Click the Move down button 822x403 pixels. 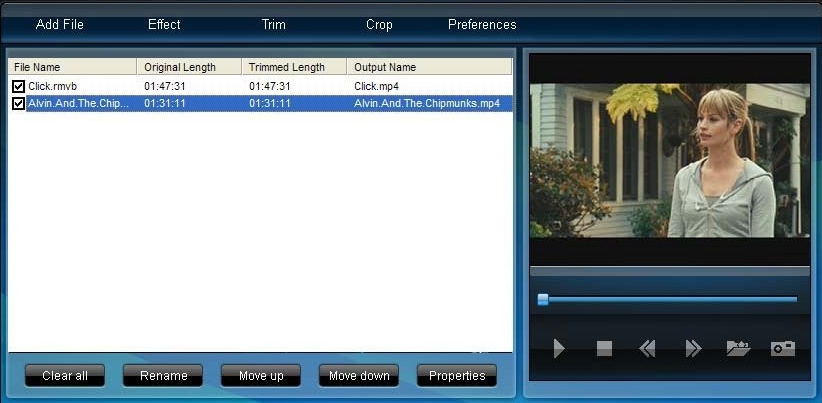359,376
